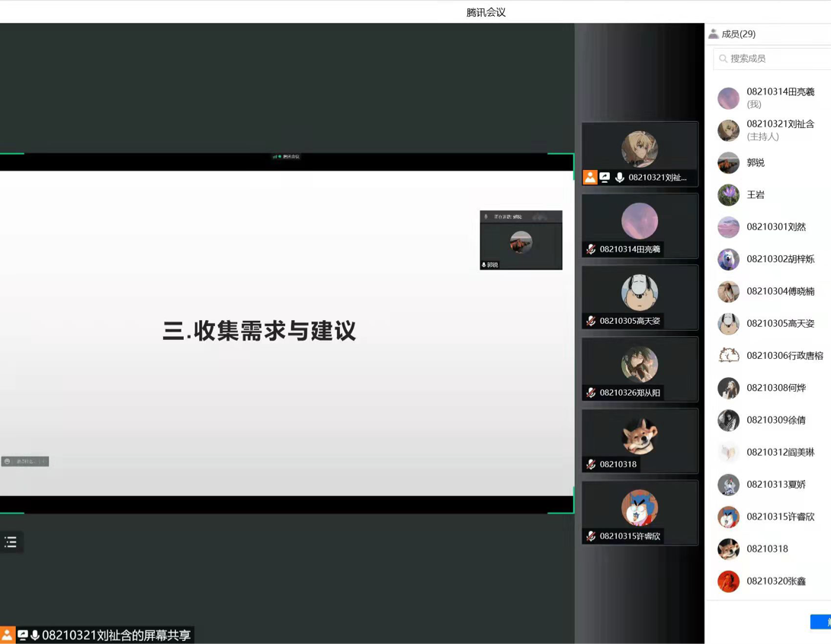Click the muted mic icon on 08210326郑从阳's tile

[591, 392]
